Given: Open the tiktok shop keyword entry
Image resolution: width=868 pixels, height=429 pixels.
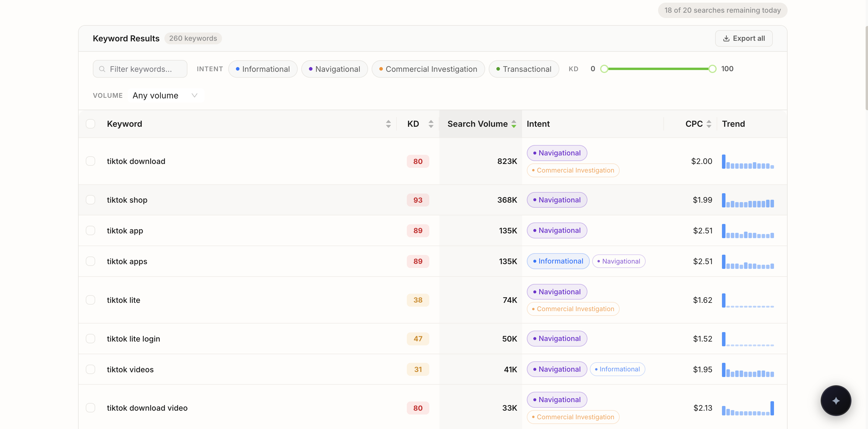Looking at the screenshot, I should click(127, 200).
